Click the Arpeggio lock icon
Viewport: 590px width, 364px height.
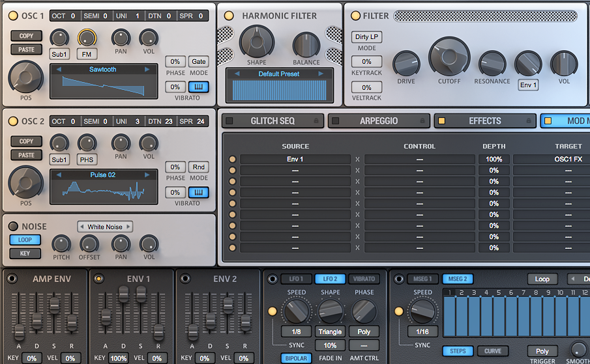point(422,121)
